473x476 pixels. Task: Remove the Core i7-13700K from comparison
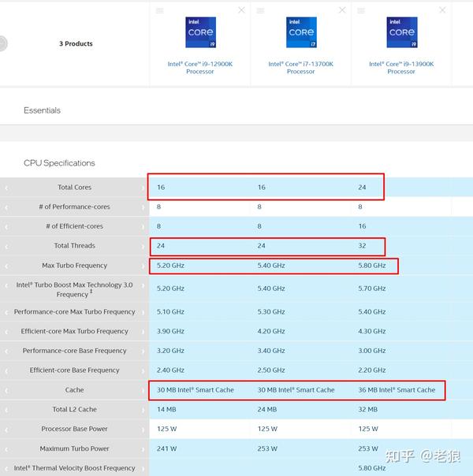[x=342, y=10]
